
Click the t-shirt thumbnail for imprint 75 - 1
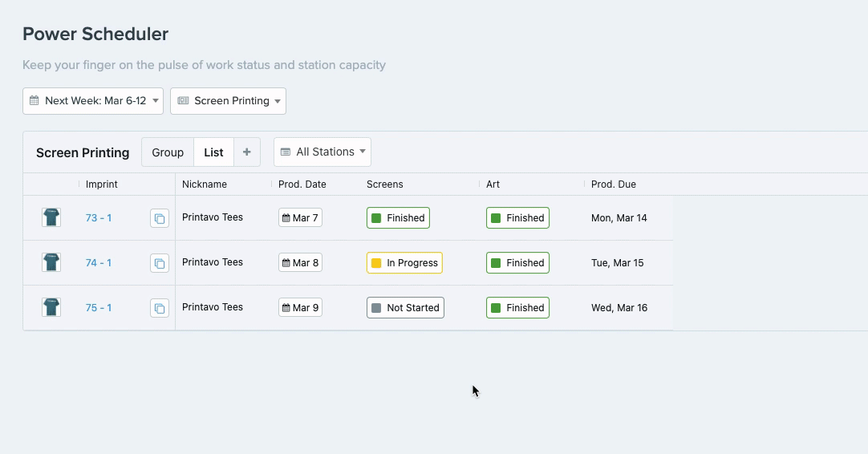[51, 307]
